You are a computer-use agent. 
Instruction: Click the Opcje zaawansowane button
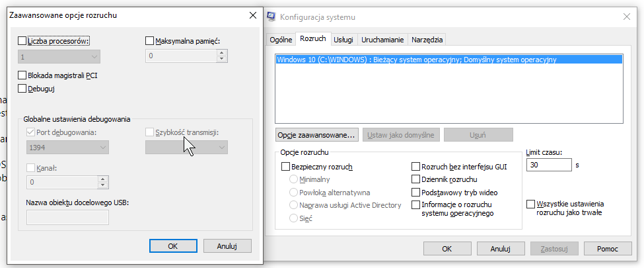coord(316,135)
